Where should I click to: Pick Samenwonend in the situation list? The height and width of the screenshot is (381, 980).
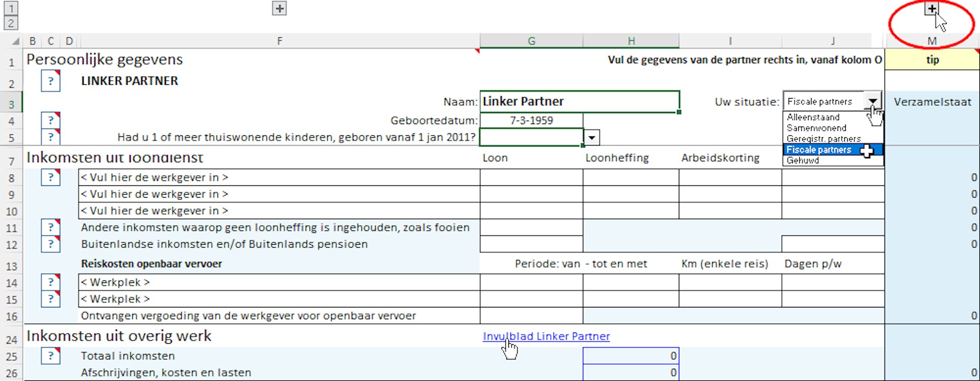(x=816, y=128)
